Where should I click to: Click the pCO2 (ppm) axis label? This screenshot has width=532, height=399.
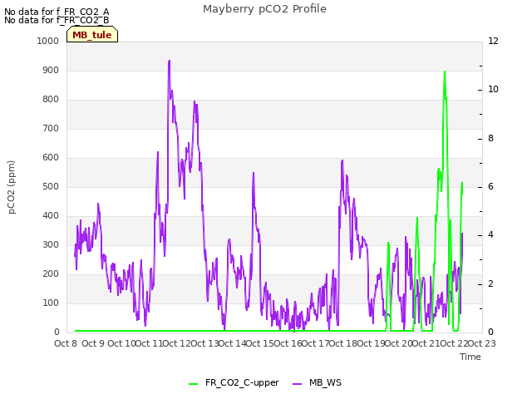11,187
